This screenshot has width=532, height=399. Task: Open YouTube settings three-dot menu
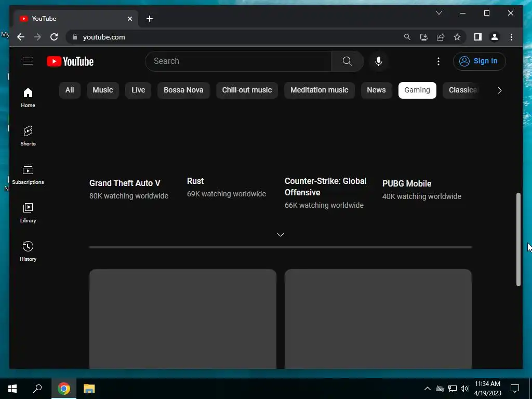point(438,61)
